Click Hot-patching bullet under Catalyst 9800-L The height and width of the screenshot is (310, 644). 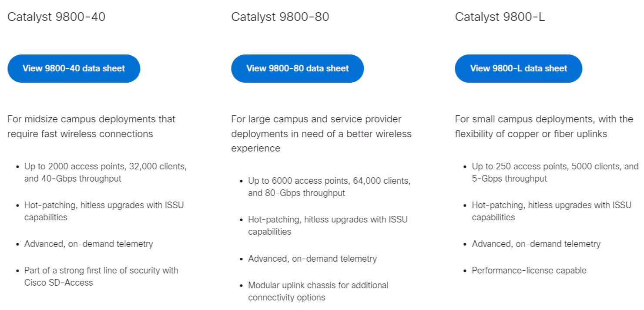551,211
